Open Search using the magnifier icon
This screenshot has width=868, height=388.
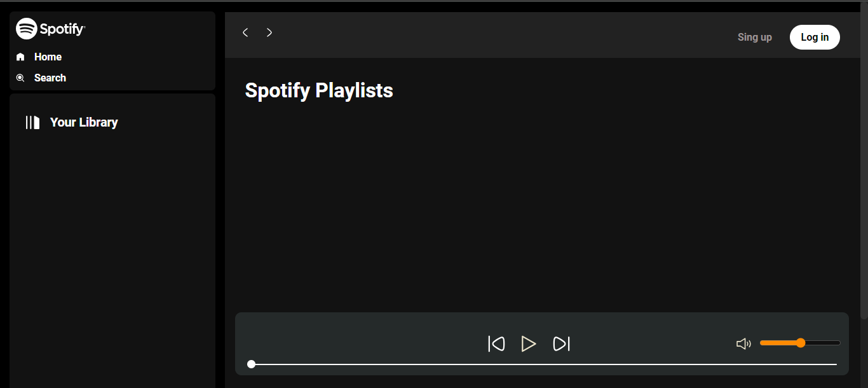coord(20,78)
